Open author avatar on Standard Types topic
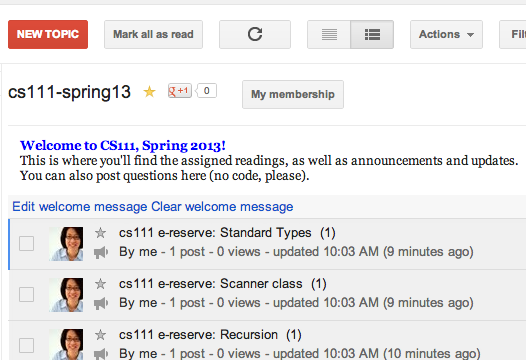 pos(66,244)
